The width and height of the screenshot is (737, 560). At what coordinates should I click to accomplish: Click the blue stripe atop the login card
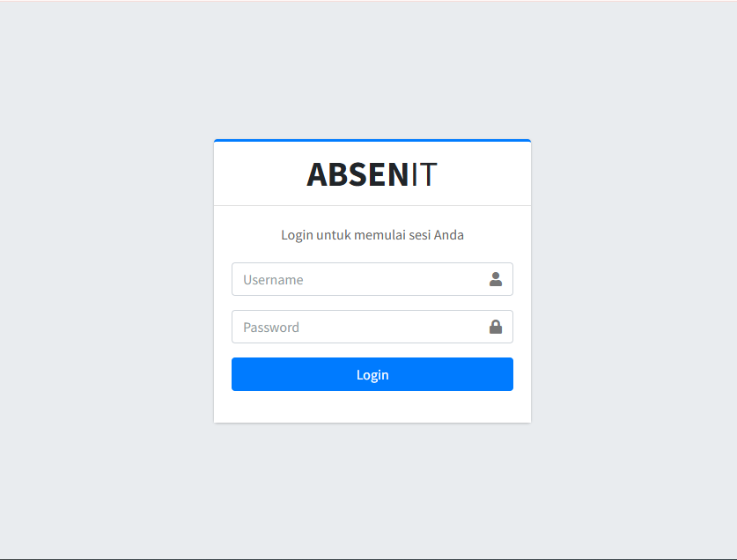(x=372, y=139)
